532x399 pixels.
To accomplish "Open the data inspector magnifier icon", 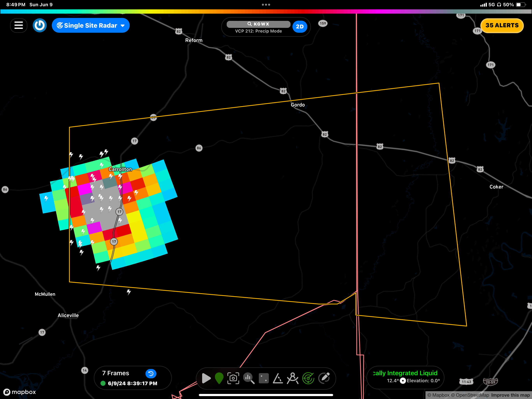I will coord(248,378).
